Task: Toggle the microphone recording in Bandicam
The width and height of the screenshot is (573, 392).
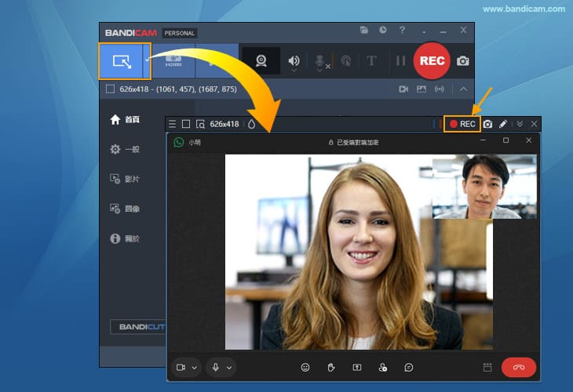Action: pyautogui.click(x=320, y=60)
